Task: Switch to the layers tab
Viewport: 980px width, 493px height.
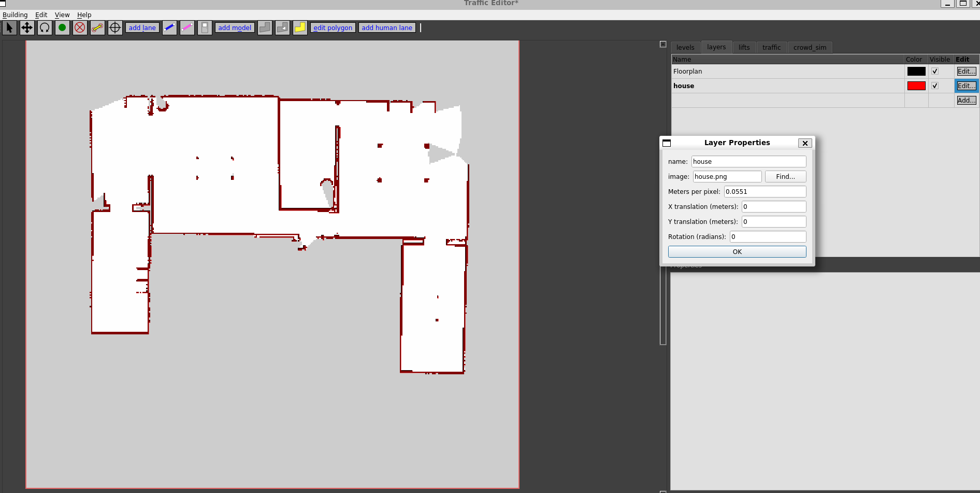Action: [716, 47]
